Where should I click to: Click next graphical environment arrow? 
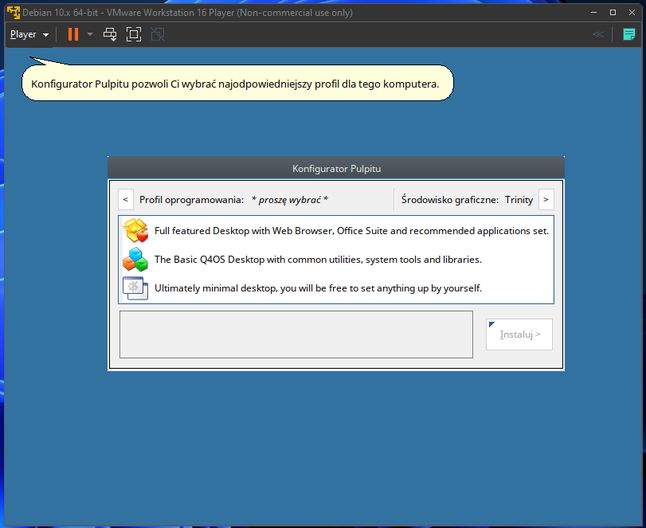pyautogui.click(x=546, y=200)
